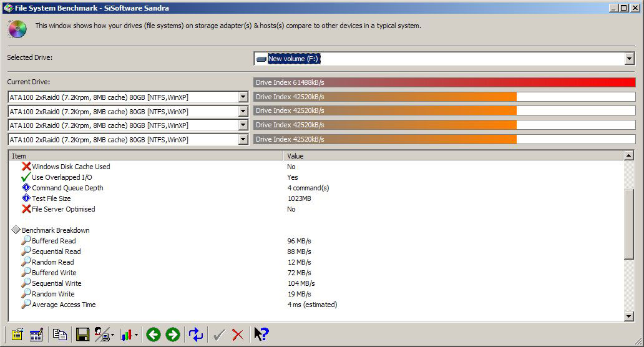This screenshot has width=644, height=347.
Task: Click the user and computer toolbar icon
Action: click(x=102, y=335)
